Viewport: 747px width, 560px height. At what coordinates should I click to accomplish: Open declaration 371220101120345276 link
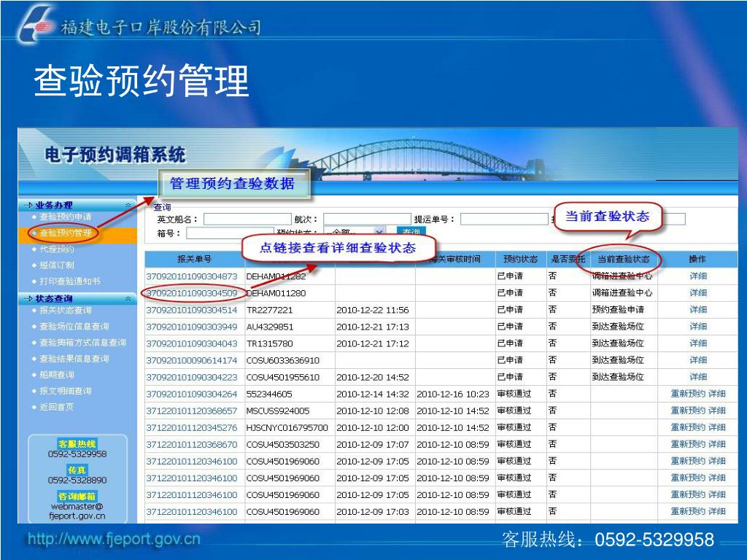click(x=192, y=427)
